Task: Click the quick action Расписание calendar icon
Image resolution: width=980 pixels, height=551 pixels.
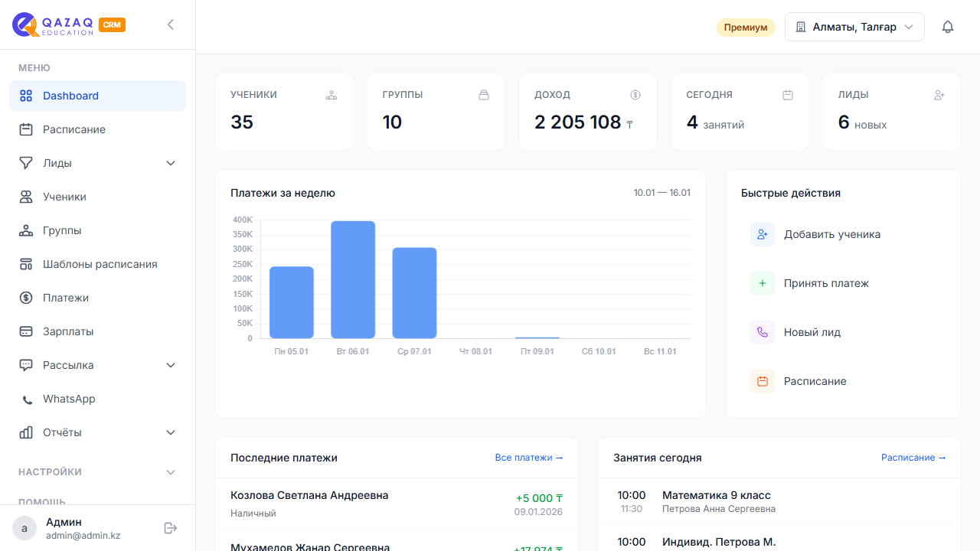Action: [763, 381]
